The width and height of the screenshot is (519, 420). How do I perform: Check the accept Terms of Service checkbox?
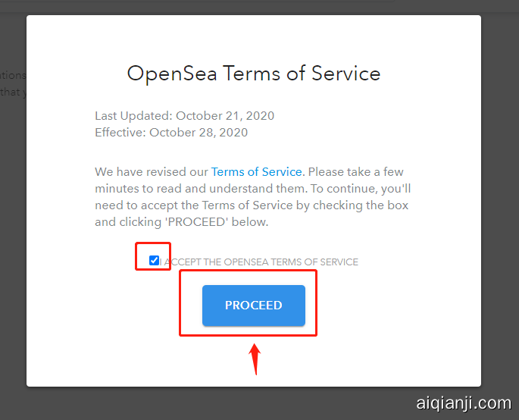pyautogui.click(x=155, y=261)
